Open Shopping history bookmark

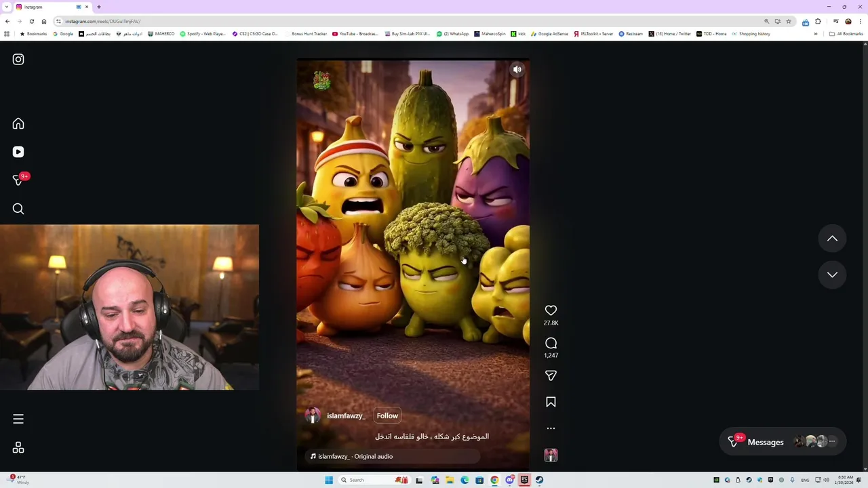[x=751, y=34]
